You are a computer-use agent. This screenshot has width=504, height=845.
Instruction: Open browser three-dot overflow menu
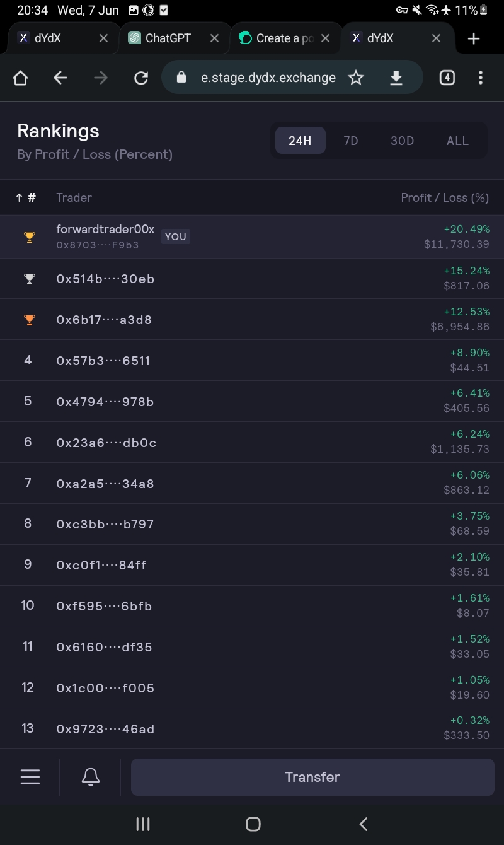click(481, 78)
